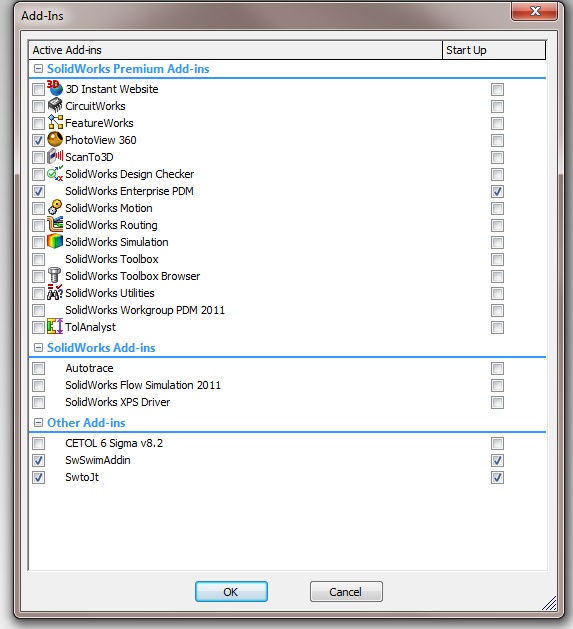The height and width of the screenshot is (629, 573).
Task: Collapse the SolidWorks Premium Add-ins group
Action: tap(38, 69)
